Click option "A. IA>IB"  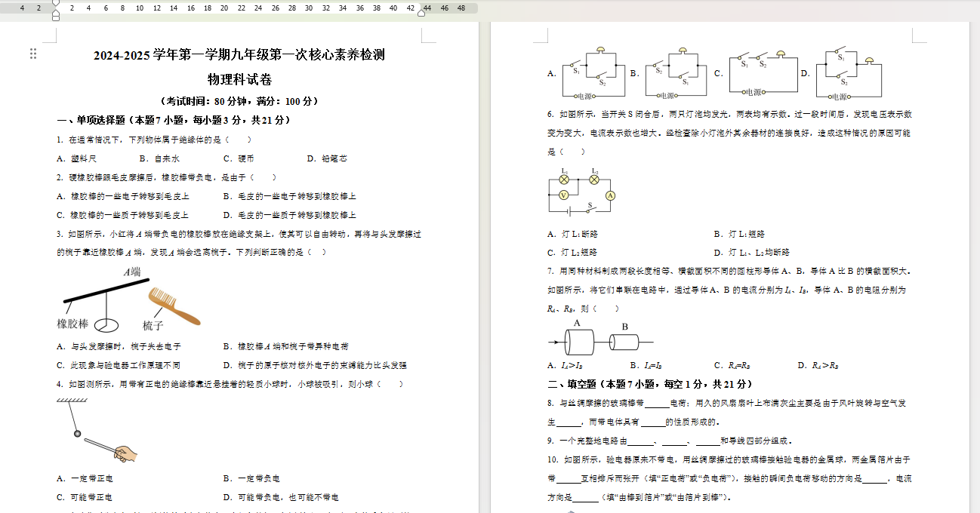tap(565, 365)
